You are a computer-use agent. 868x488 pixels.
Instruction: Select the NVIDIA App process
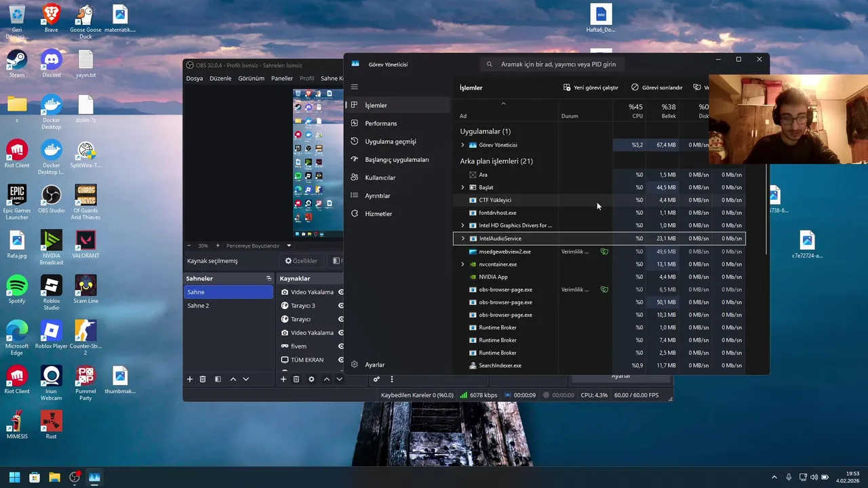pyautogui.click(x=599, y=277)
